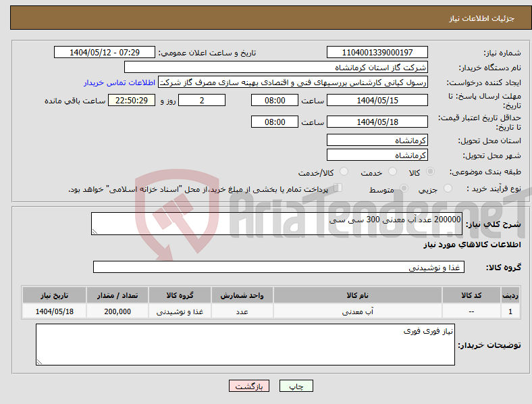Click the price validity hour field 08:00
The width and height of the screenshot is (532, 404).
275,122
